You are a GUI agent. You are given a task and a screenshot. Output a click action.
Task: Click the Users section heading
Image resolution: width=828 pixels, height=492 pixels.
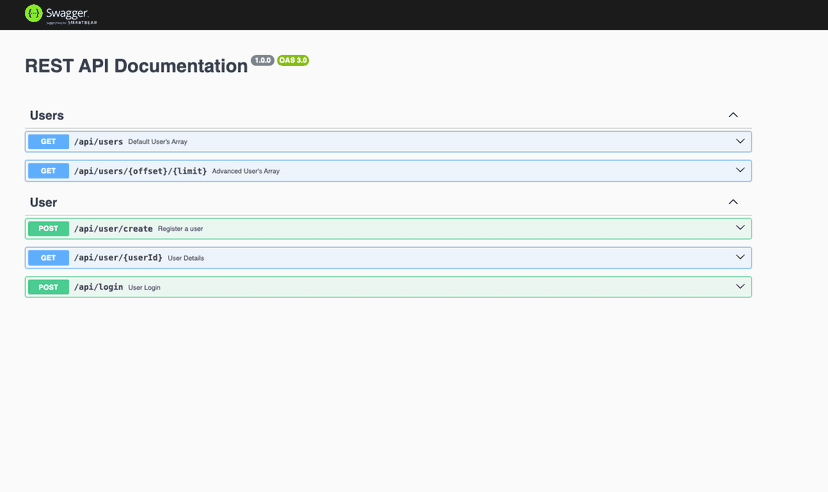point(47,116)
